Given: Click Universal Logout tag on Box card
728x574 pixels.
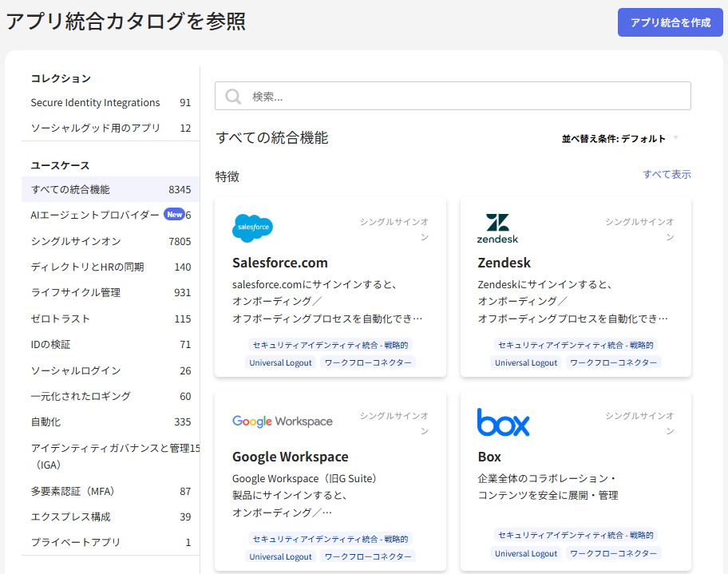Looking at the screenshot, I should 525,553.
